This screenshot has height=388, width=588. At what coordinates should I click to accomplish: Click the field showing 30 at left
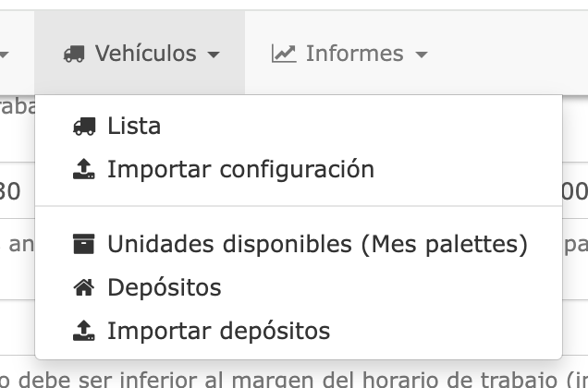11,192
